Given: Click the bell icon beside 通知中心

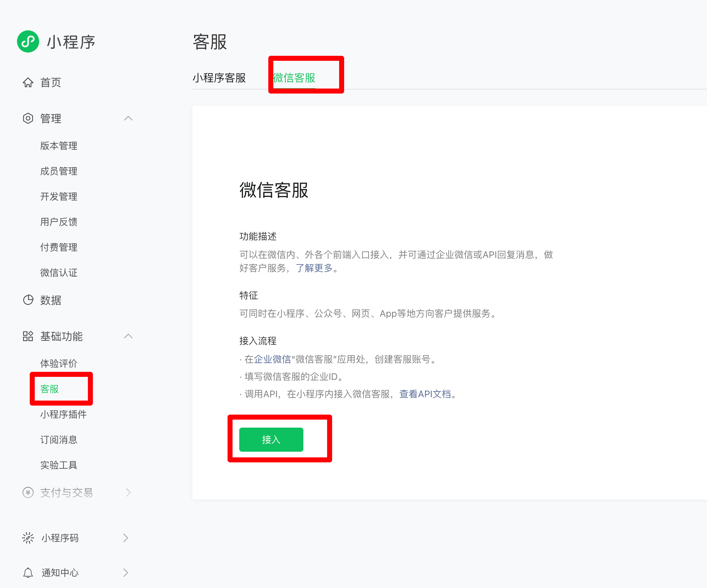Looking at the screenshot, I should pyautogui.click(x=28, y=573).
